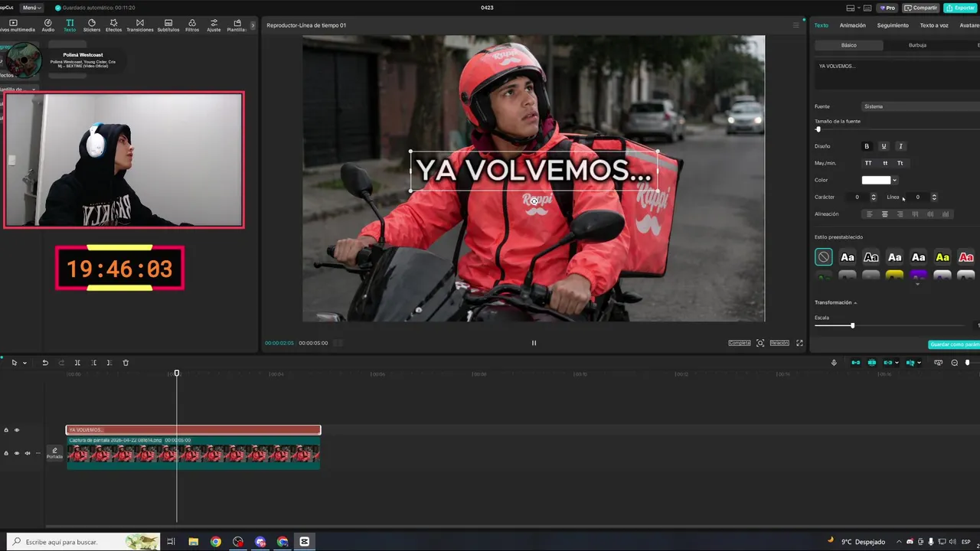Toggle bold text style
The image size is (980, 551).
point(867,146)
